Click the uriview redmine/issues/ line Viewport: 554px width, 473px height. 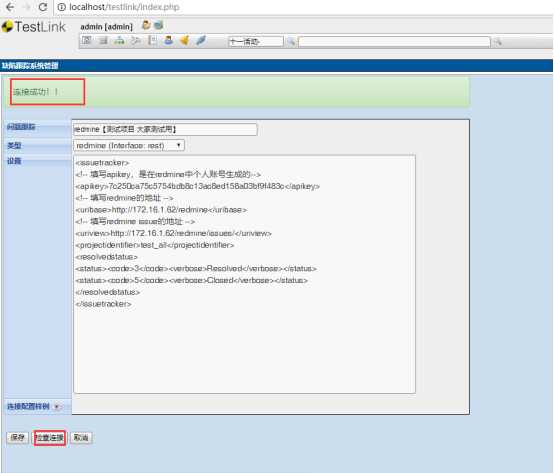(173, 233)
